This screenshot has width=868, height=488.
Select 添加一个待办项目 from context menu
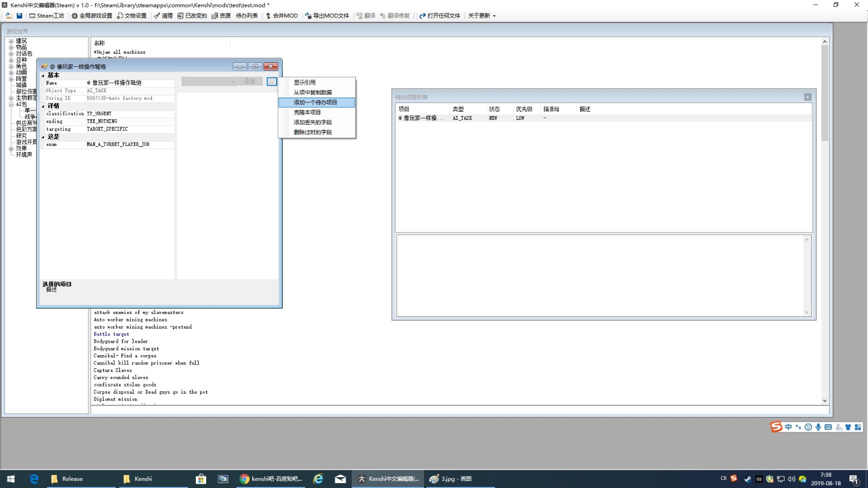point(316,102)
